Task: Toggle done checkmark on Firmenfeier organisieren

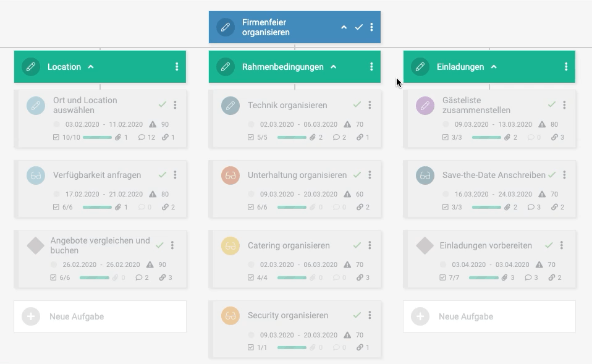Action: coord(359,27)
